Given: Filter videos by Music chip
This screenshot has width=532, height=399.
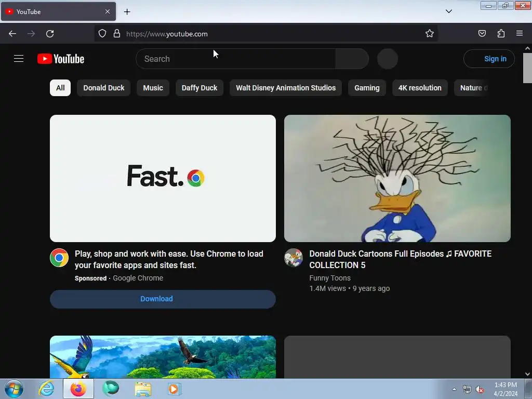Looking at the screenshot, I should 153,88.
